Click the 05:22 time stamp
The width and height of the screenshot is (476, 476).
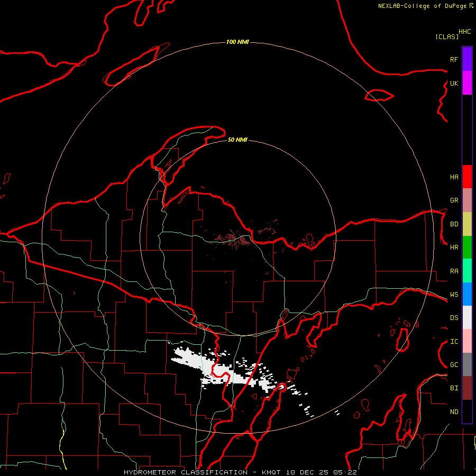[x=344, y=472]
